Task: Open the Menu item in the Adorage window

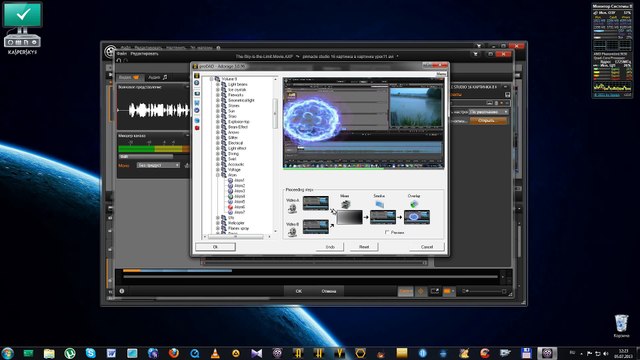Action: click(441, 74)
